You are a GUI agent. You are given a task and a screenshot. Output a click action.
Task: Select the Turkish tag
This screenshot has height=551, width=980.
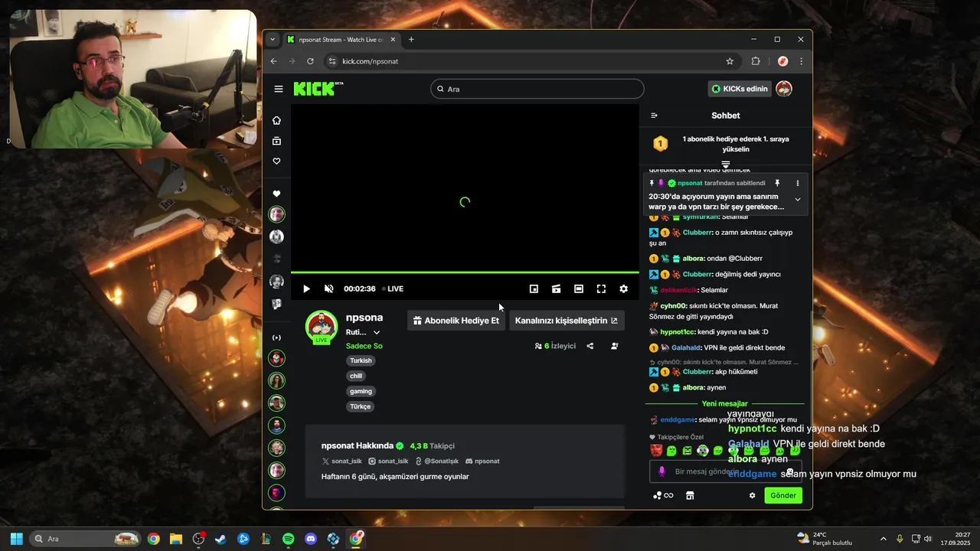pos(361,360)
